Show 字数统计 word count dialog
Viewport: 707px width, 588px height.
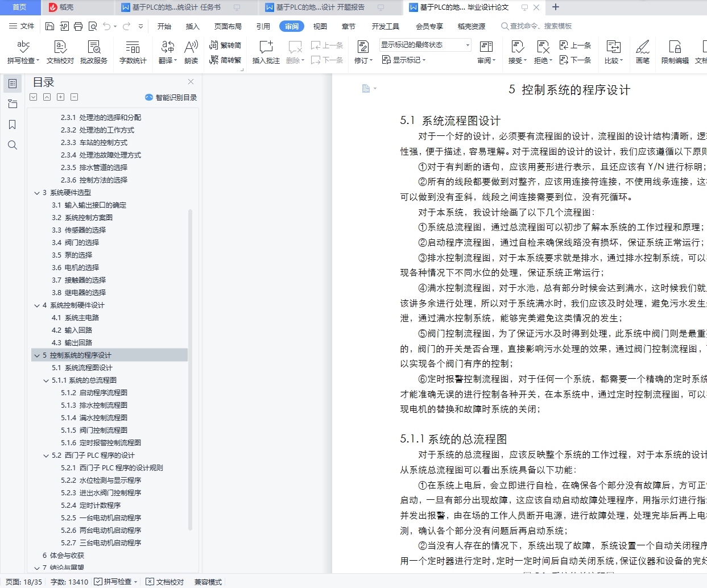(133, 52)
